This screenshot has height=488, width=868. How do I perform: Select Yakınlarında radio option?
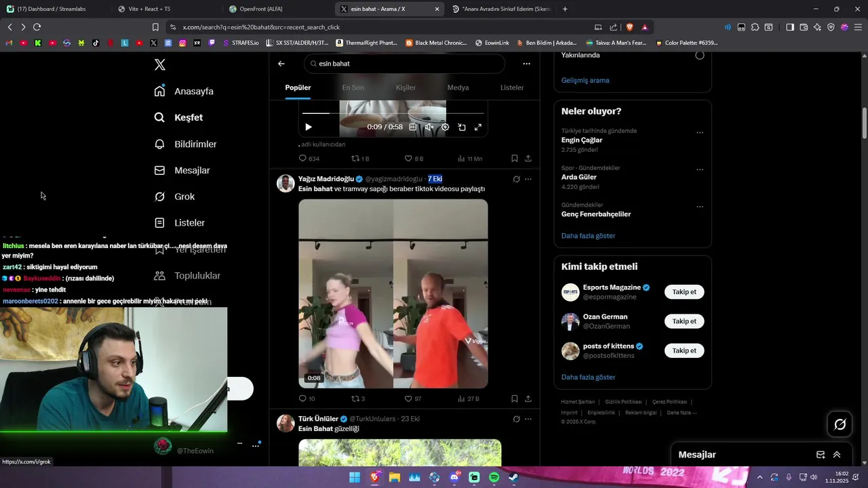pos(700,56)
